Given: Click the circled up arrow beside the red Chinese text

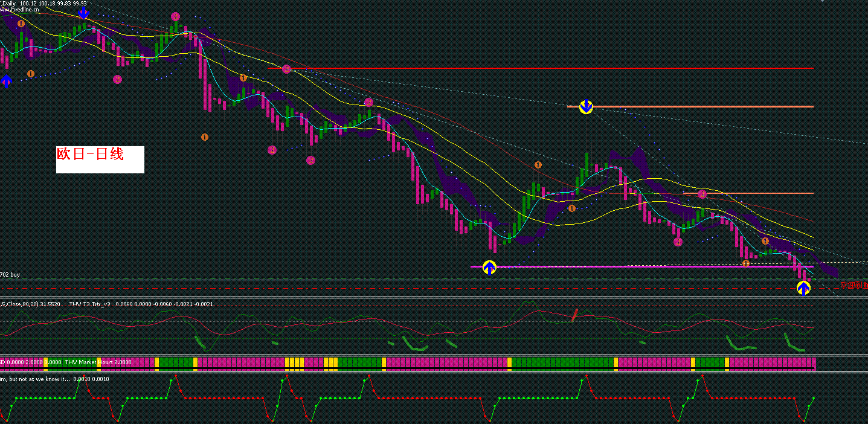Looking at the screenshot, I should (x=803, y=287).
